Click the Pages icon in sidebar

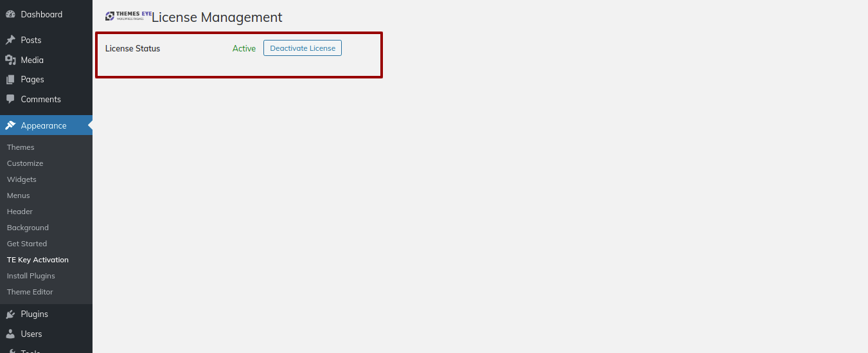[10, 80]
